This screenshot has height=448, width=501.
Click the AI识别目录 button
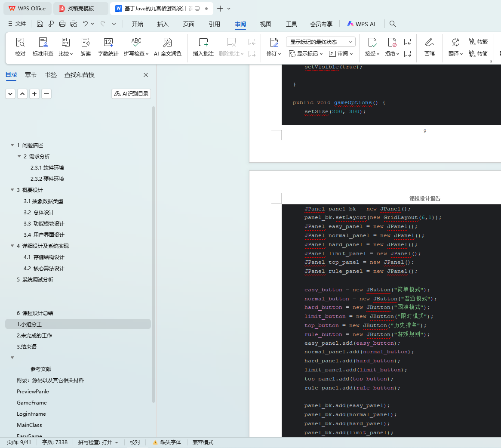pos(131,94)
